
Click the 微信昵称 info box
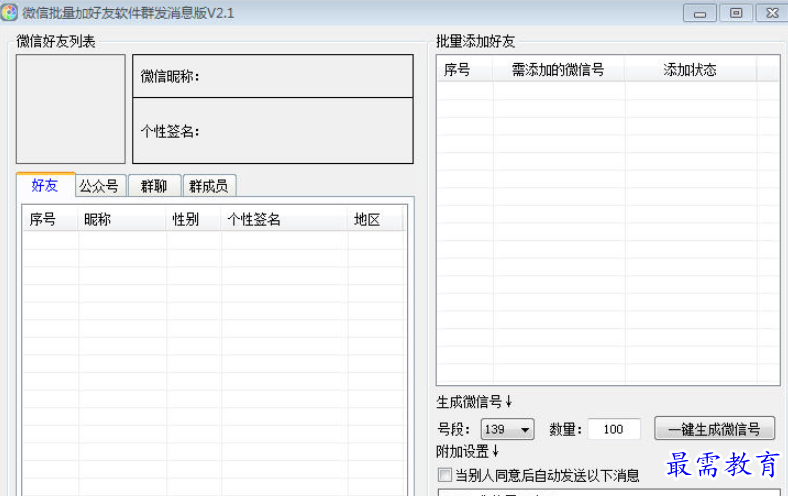pos(273,76)
